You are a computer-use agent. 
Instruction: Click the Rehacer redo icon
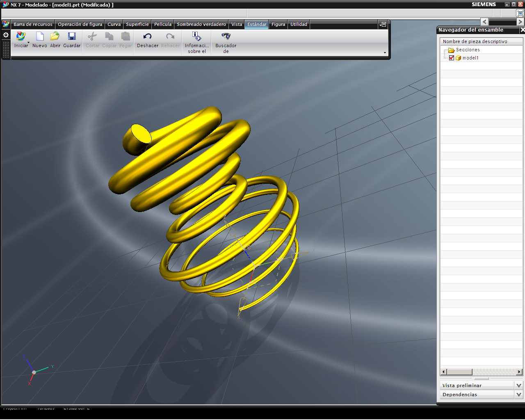tap(170, 37)
